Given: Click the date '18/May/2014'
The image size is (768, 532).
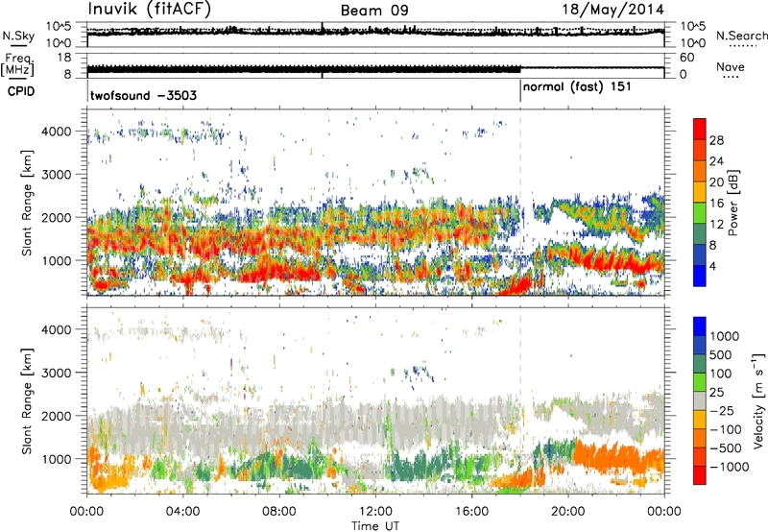Looking at the screenshot, I should 612,10.
